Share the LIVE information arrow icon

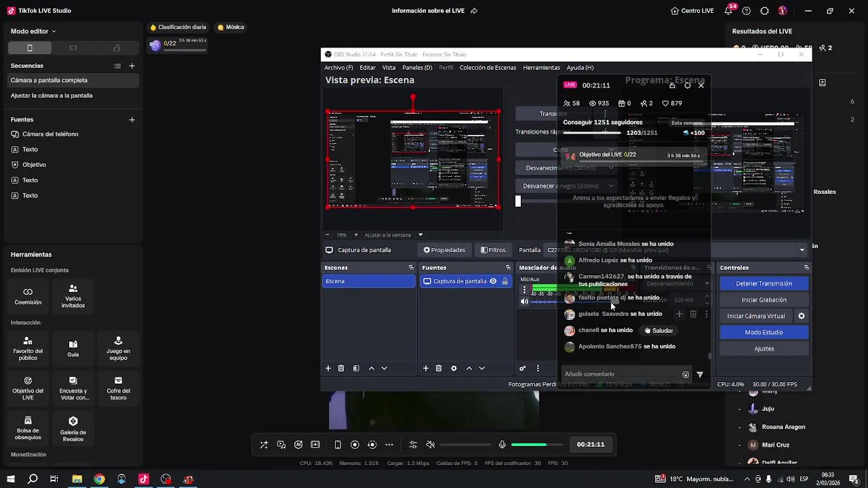coord(474,11)
